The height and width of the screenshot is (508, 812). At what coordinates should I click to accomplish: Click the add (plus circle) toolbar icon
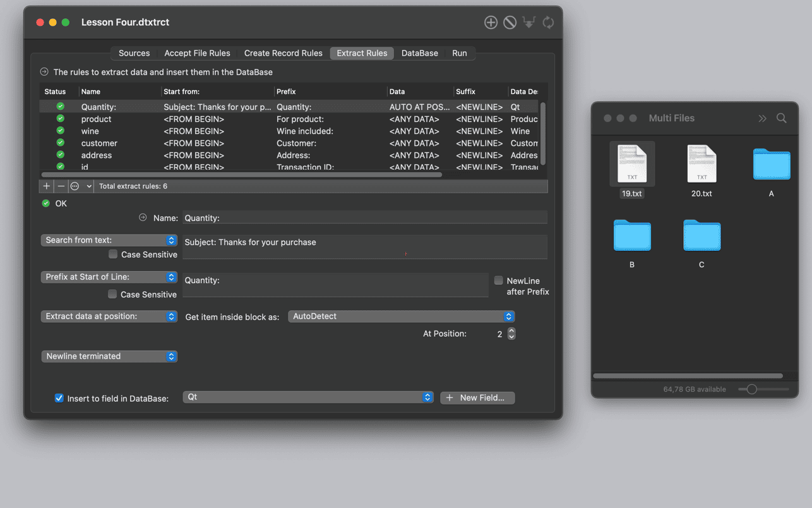tap(491, 23)
